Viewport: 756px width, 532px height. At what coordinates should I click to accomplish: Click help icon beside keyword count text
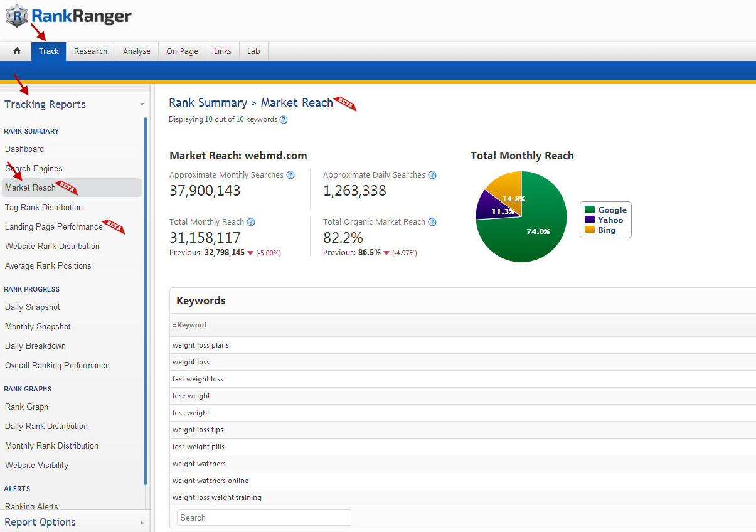284,120
